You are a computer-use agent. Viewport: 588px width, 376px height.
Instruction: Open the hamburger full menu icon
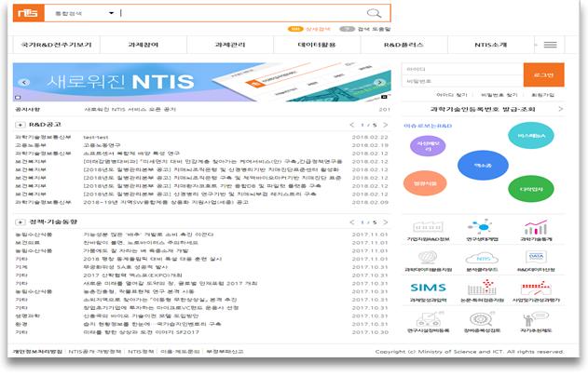(x=551, y=45)
